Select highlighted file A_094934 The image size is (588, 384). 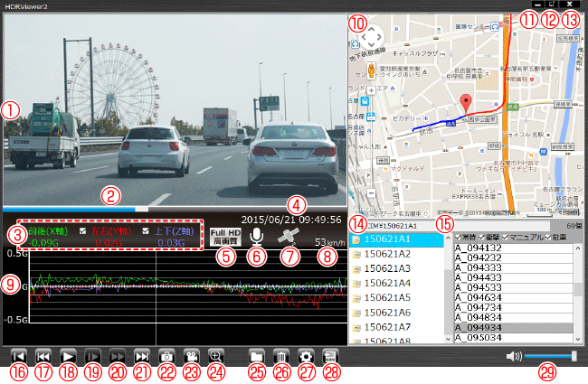pyautogui.click(x=514, y=328)
